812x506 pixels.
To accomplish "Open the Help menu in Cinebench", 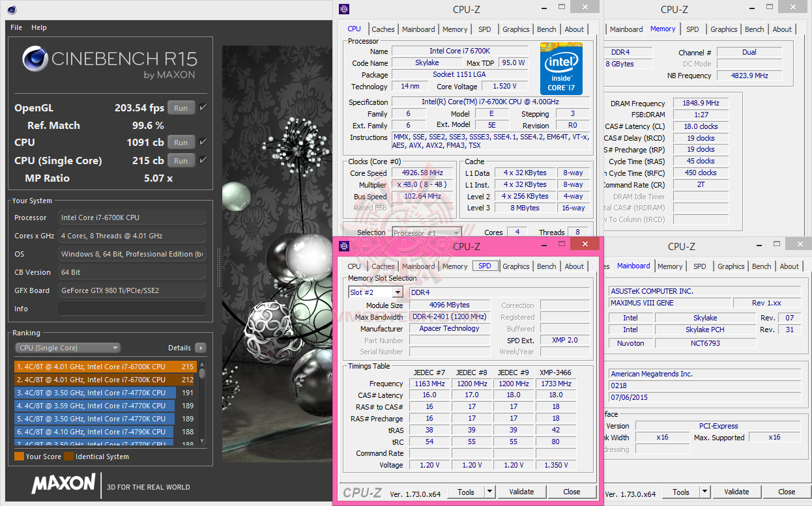I will pyautogui.click(x=39, y=27).
